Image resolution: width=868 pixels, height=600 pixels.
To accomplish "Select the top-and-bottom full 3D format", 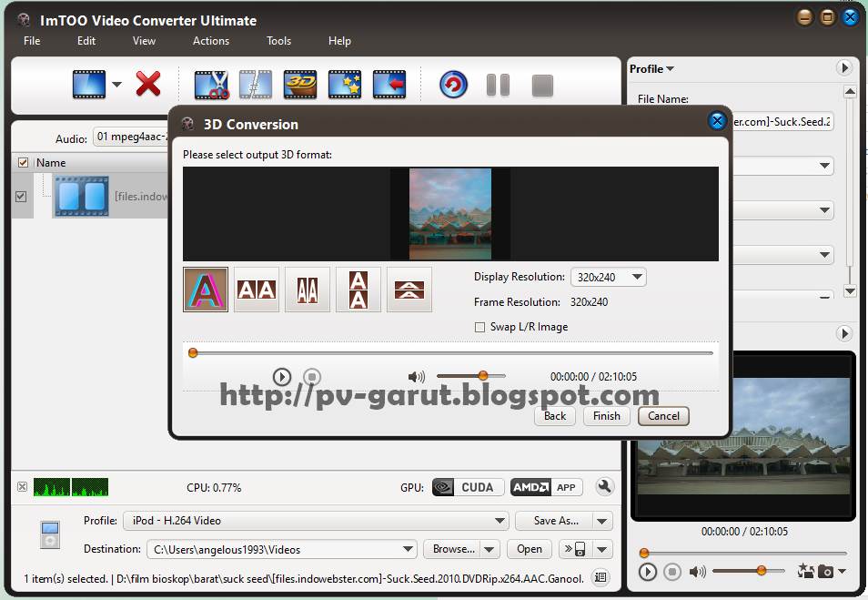I will coord(358,290).
